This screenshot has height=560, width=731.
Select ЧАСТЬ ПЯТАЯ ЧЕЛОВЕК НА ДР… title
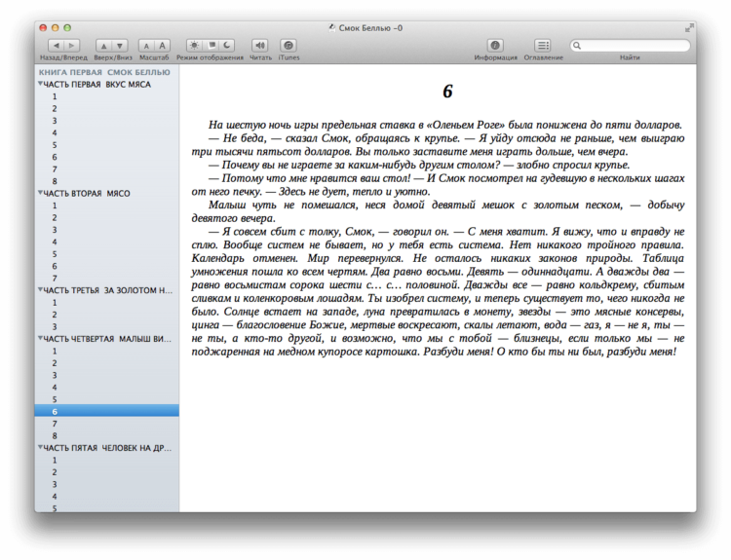click(107, 448)
